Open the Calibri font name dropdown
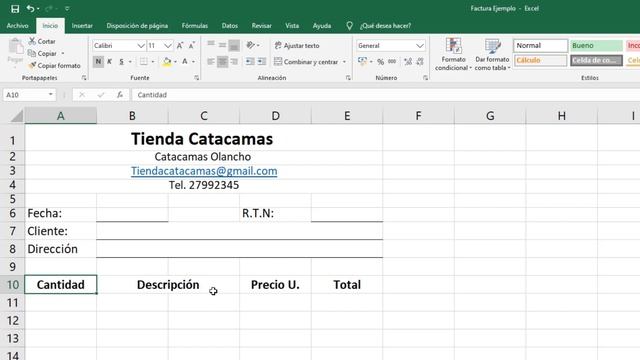 (x=141, y=46)
